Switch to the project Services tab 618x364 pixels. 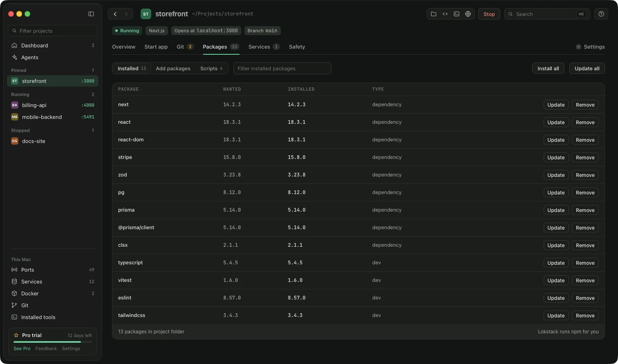point(264,47)
